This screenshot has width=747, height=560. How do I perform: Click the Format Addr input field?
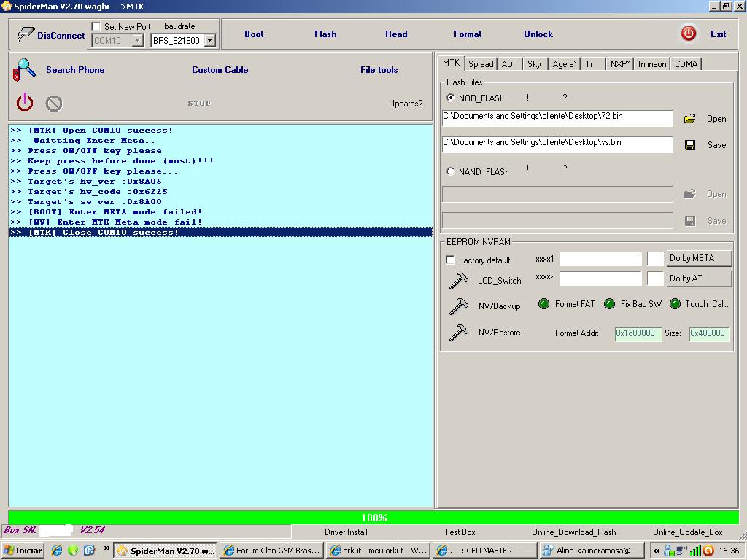pyautogui.click(x=638, y=333)
